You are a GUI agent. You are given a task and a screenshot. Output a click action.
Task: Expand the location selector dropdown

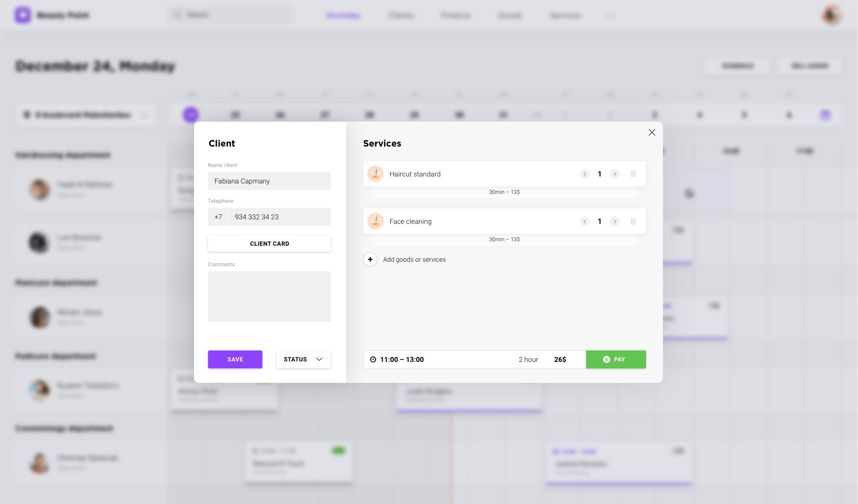click(145, 115)
